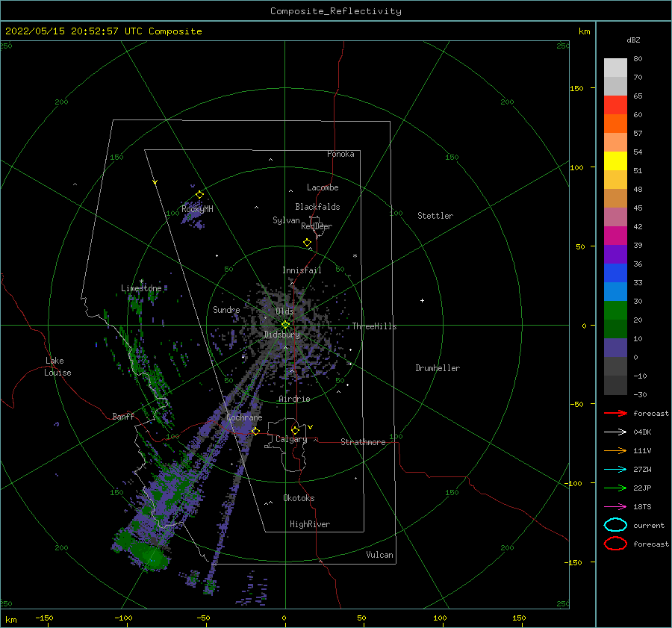Screen dimensions: 672x628
Task: Click the Composite_Reflectivity title
Action: click(336, 11)
